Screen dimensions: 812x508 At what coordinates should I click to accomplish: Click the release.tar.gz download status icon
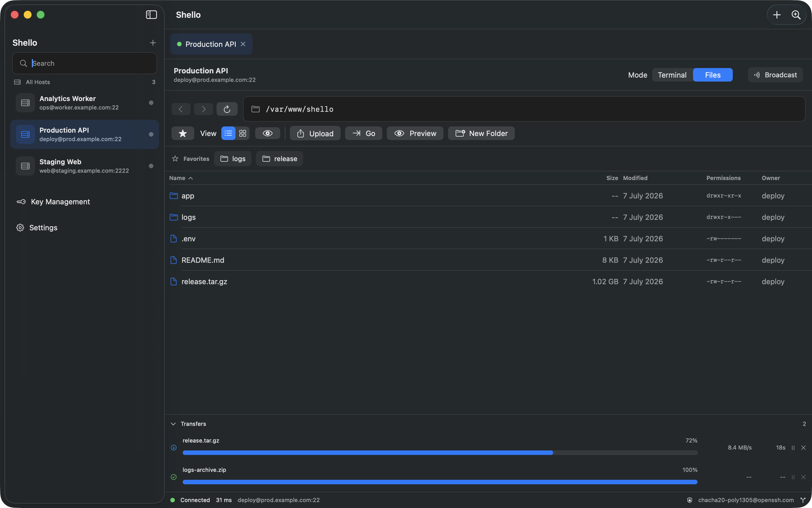click(173, 448)
